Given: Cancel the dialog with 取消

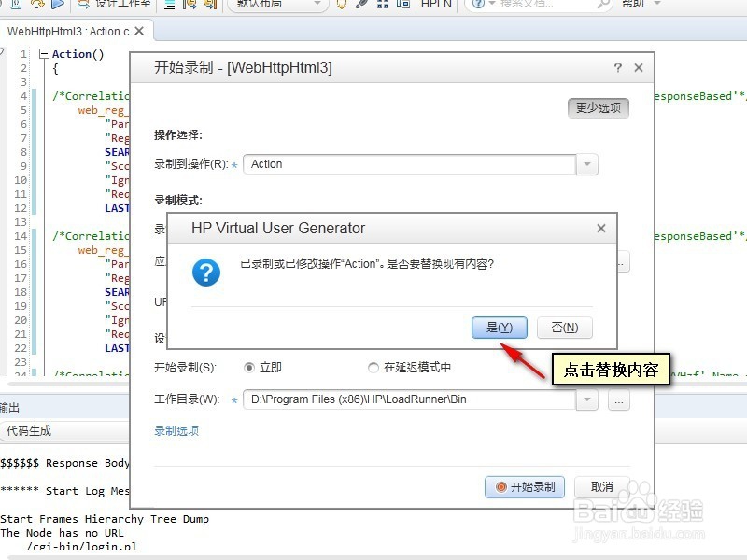Looking at the screenshot, I should [601, 487].
